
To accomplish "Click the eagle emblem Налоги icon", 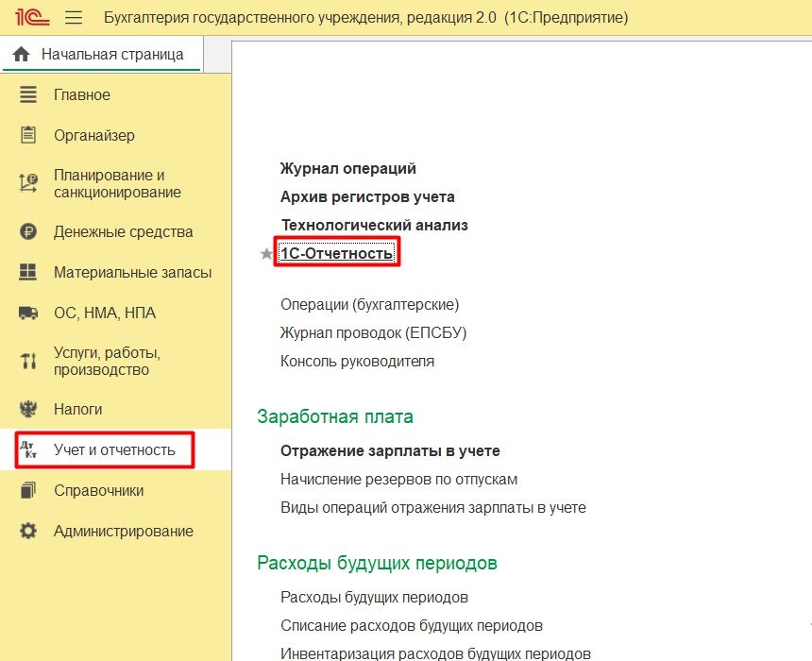I will point(28,409).
